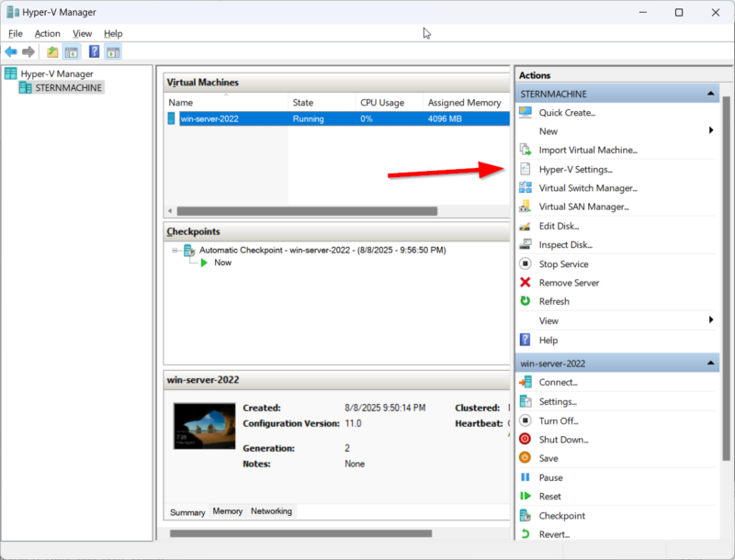Toggle the Show/Hide Action Pane toolbar icon
The width and height of the screenshot is (735, 560).
point(113,52)
